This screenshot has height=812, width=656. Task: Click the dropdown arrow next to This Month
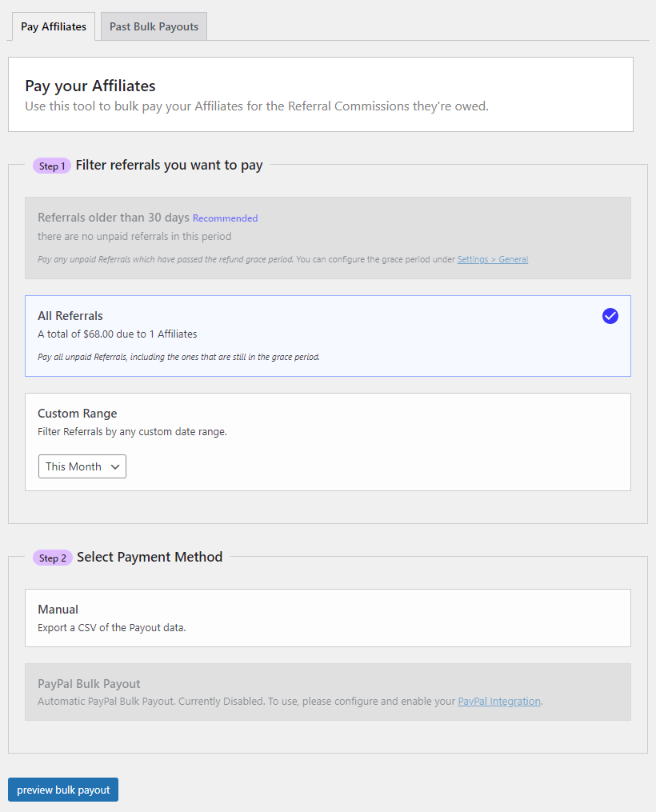tap(116, 466)
